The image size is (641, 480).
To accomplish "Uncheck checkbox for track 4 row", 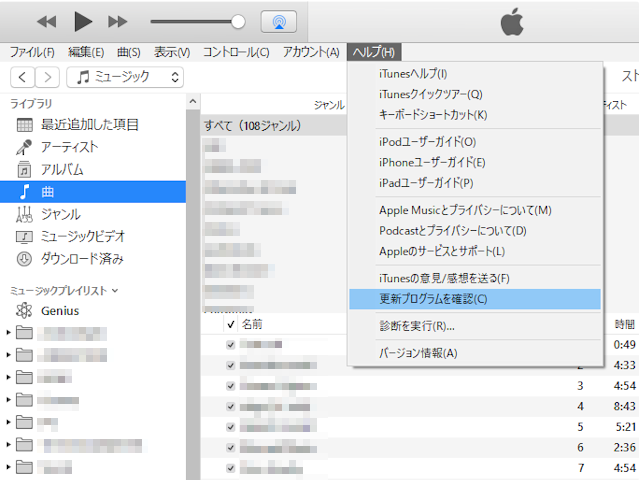I will (231, 406).
